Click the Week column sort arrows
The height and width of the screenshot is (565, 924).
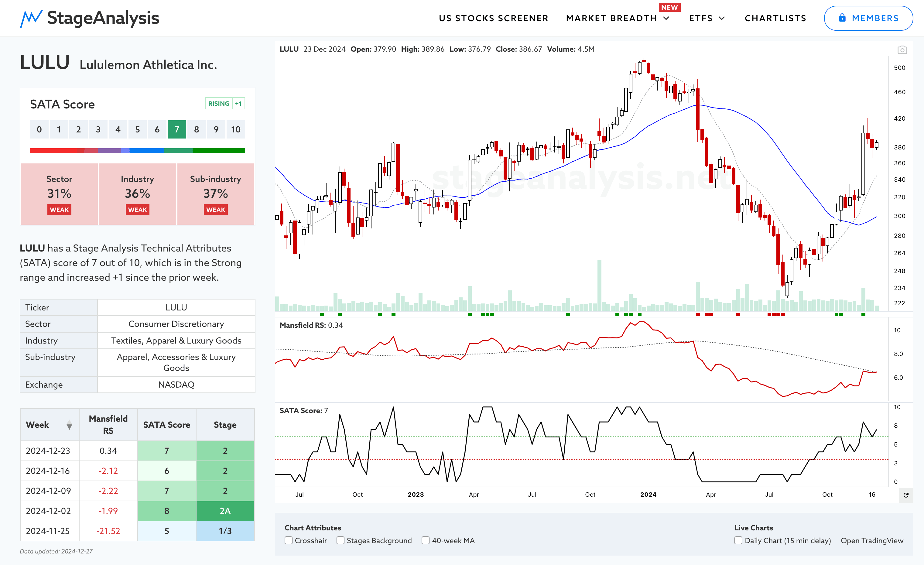click(69, 425)
